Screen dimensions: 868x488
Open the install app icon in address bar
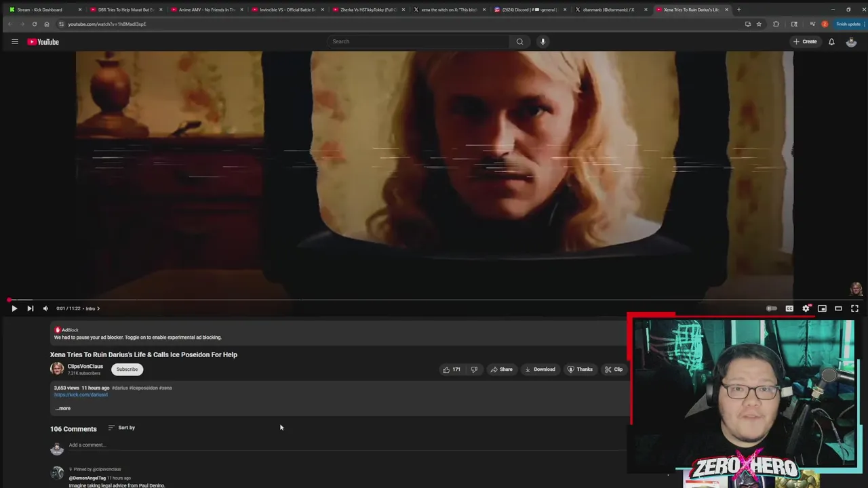tap(748, 24)
